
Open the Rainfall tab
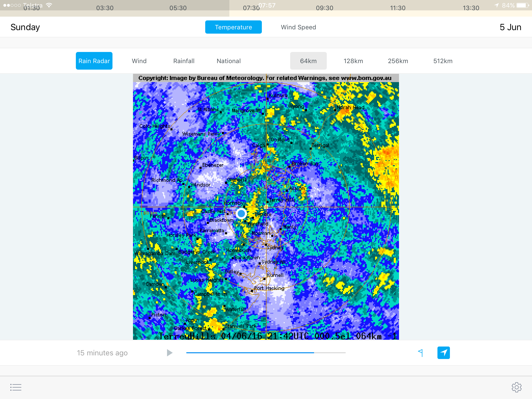(x=184, y=61)
